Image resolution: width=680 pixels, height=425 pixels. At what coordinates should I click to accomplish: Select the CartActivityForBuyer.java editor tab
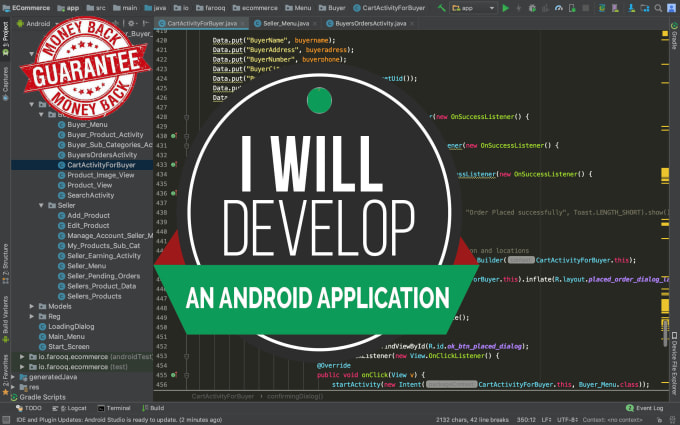[202, 23]
